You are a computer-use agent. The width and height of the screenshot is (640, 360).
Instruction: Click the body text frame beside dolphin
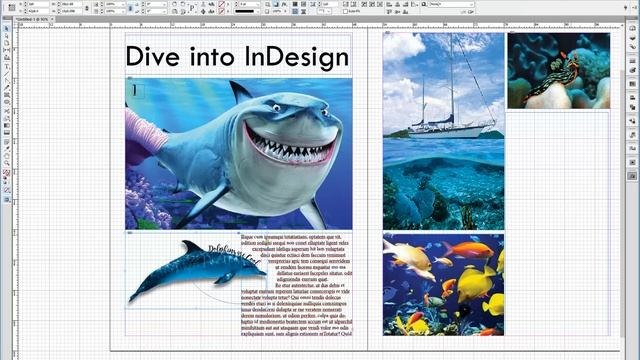(x=296, y=285)
